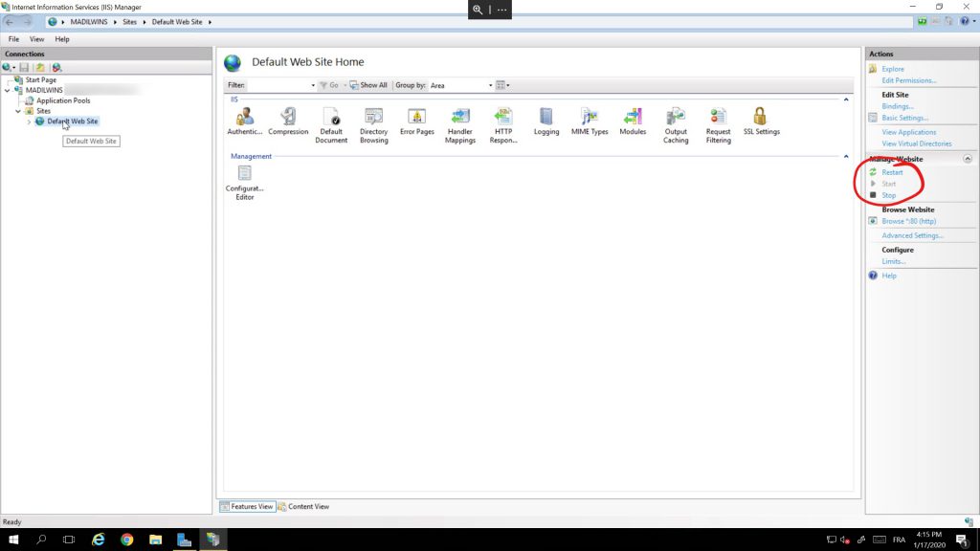Open the address bar history dropdown arrow
The height and width of the screenshot is (551, 980).
[x=210, y=22]
